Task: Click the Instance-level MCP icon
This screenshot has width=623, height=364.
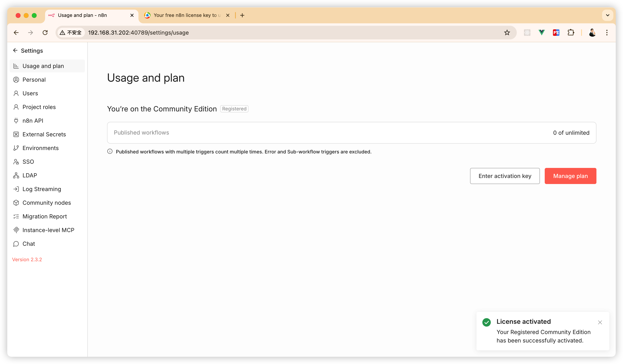Action: click(16, 230)
